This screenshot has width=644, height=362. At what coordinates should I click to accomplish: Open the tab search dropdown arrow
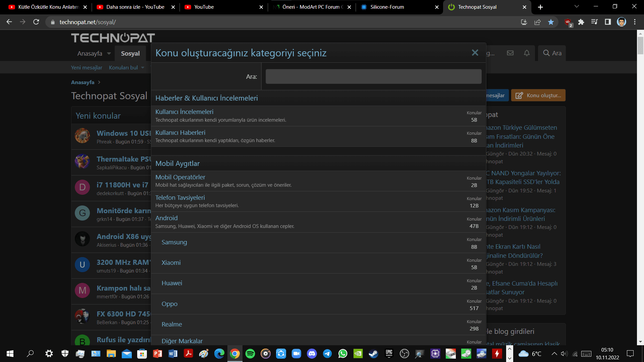(x=577, y=6)
